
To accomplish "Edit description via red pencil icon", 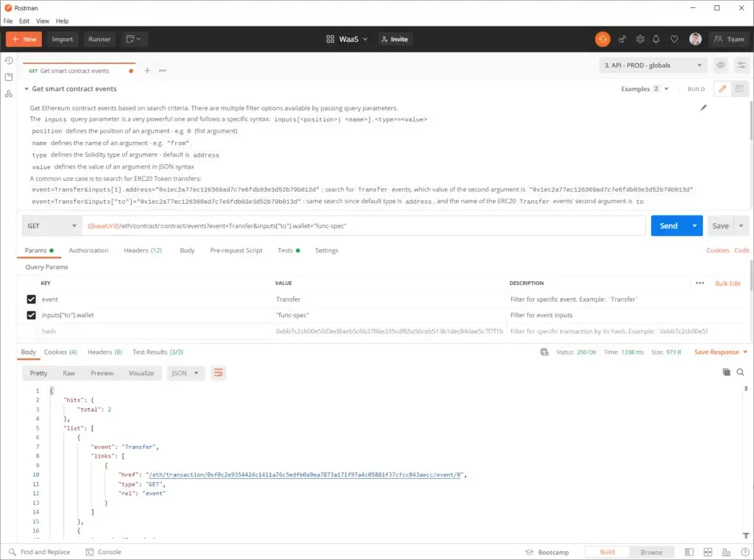I will click(x=722, y=89).
